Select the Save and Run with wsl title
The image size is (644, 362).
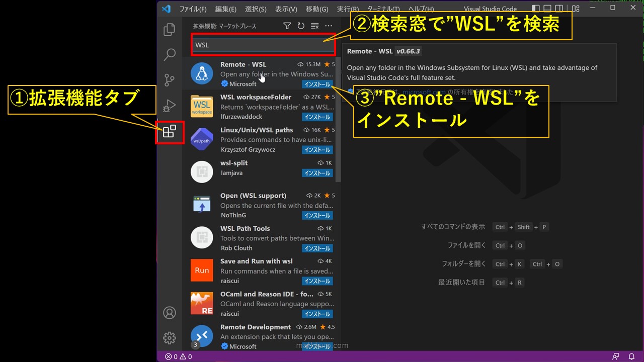(x=256, y=261)
